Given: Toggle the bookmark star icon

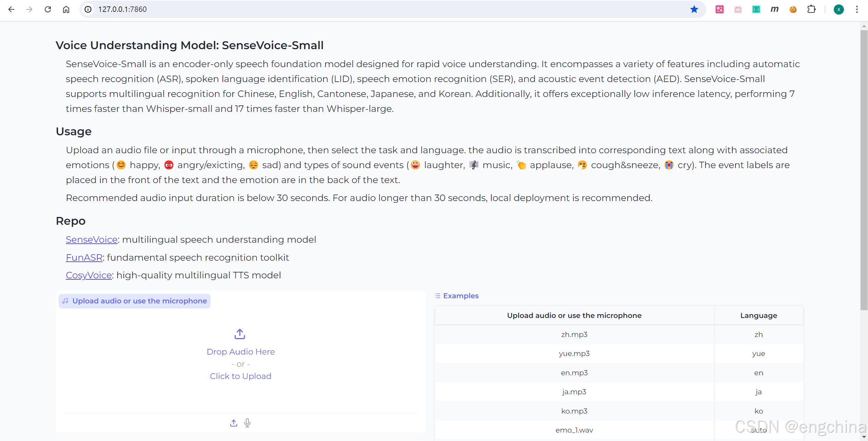Looking at the screenshot, I should (694, 9).
